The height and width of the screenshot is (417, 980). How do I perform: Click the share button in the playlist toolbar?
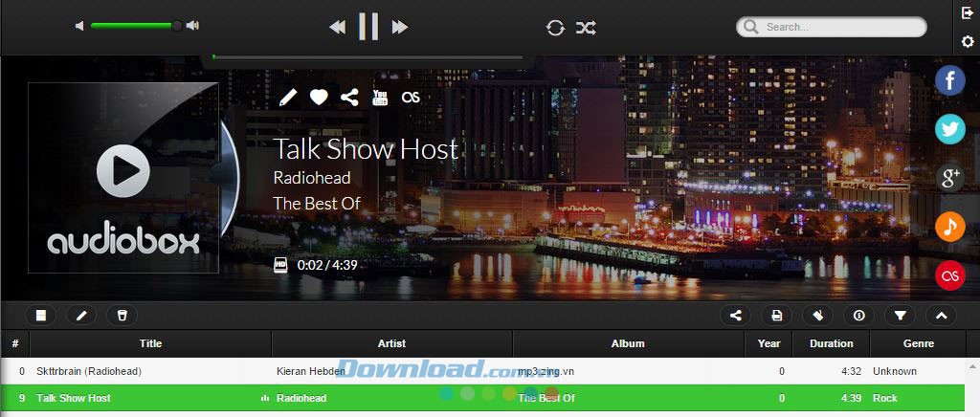point(736,316)
